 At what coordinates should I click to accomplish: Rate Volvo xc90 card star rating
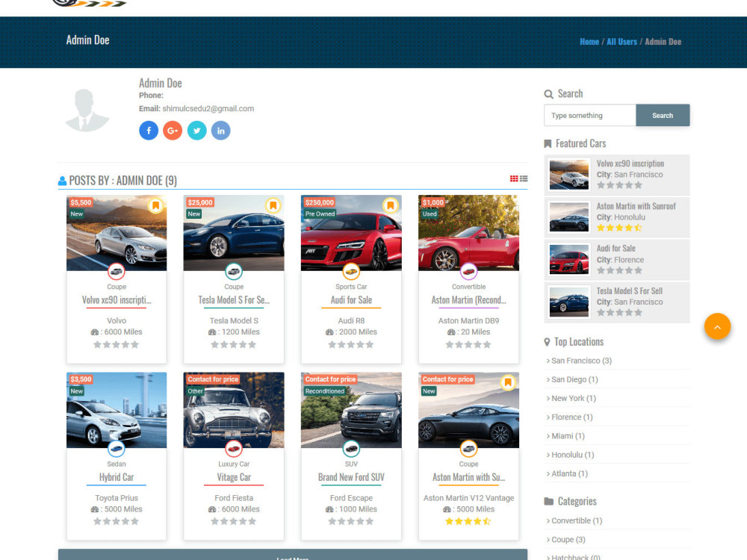[117, 344]
